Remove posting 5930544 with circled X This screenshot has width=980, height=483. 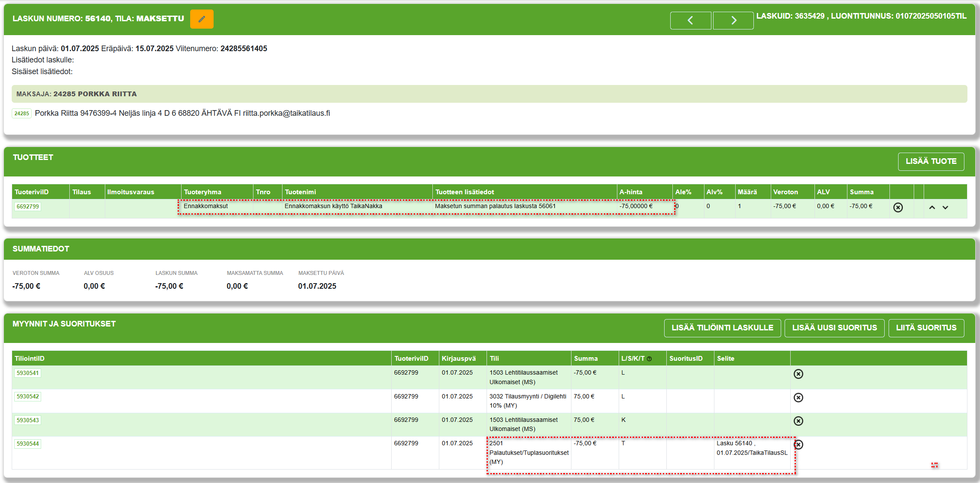[x=798, y=444]
